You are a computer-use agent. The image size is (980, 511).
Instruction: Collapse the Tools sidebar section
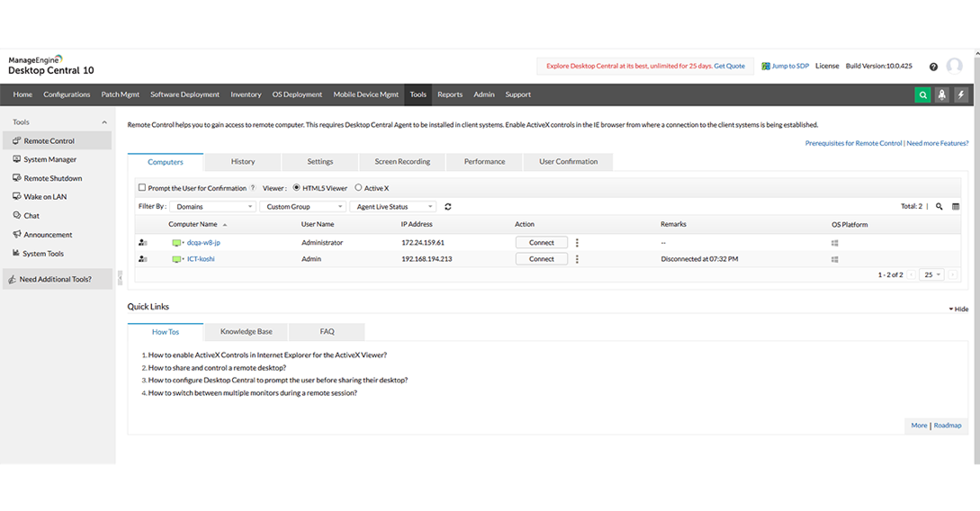(104, 122)
